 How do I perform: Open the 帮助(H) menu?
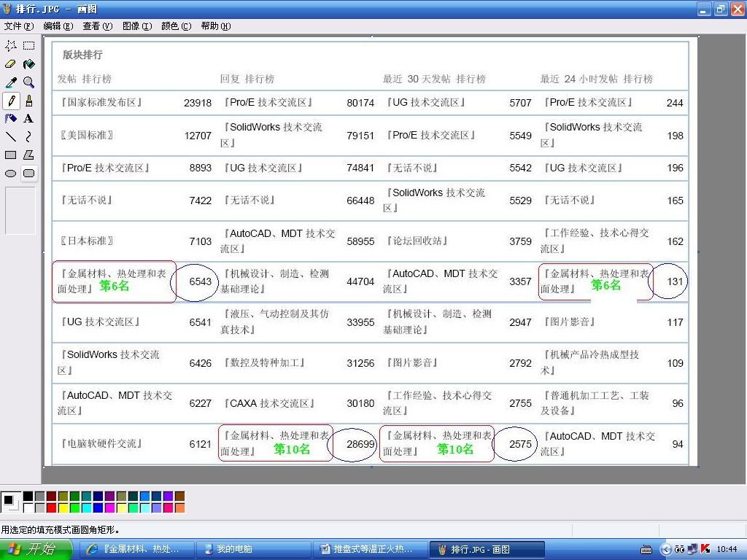[216, 26]
